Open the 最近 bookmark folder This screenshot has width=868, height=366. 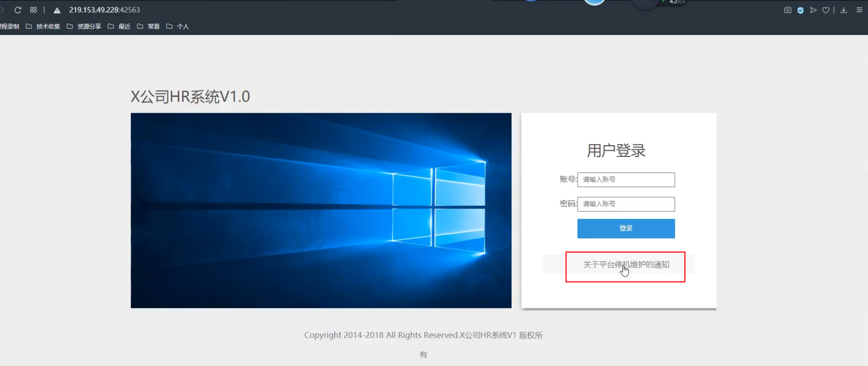click(119, 26)
